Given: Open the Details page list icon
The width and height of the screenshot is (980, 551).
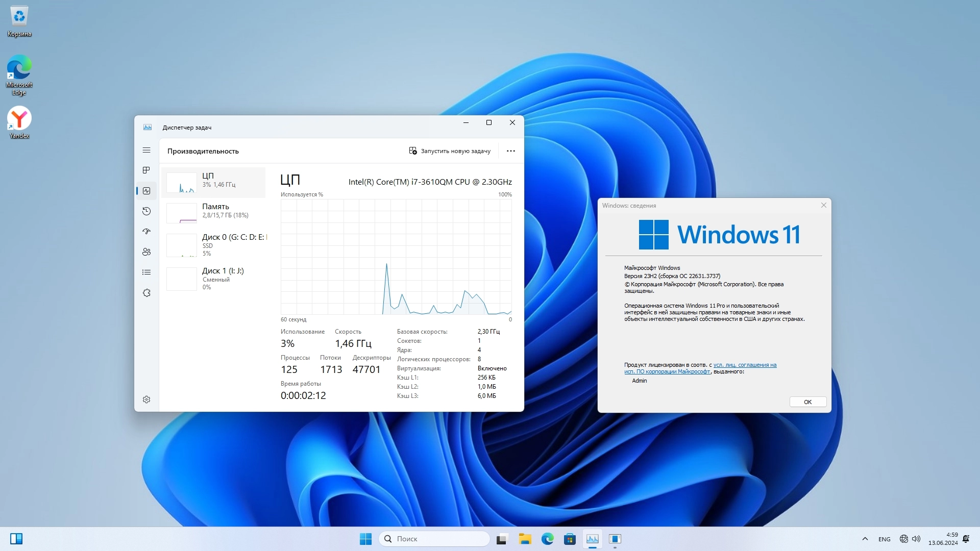Looking at the screenshot, I should point(146,272).
